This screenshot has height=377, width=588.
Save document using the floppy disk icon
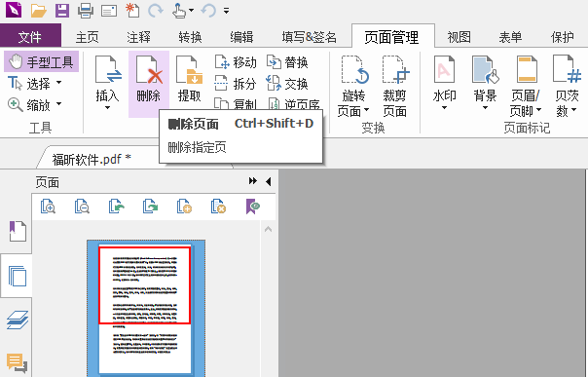pyautogui.click(x=62, y=11)
